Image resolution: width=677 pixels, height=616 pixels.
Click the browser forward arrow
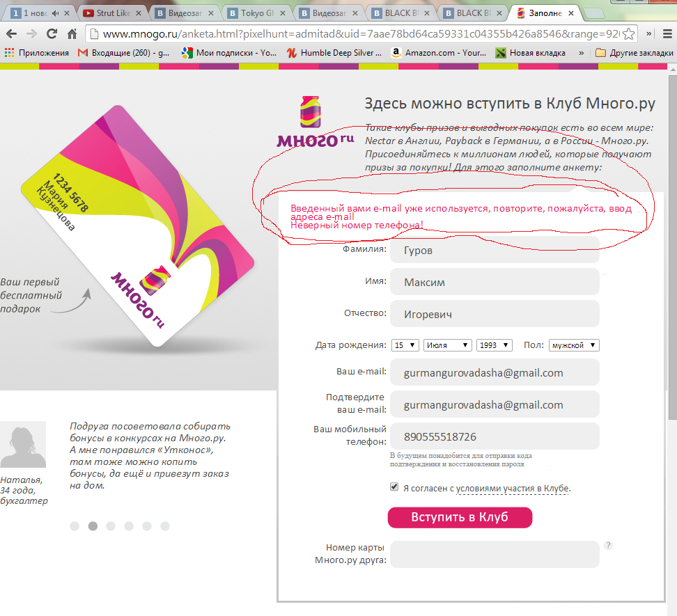(x=31, y=33)
